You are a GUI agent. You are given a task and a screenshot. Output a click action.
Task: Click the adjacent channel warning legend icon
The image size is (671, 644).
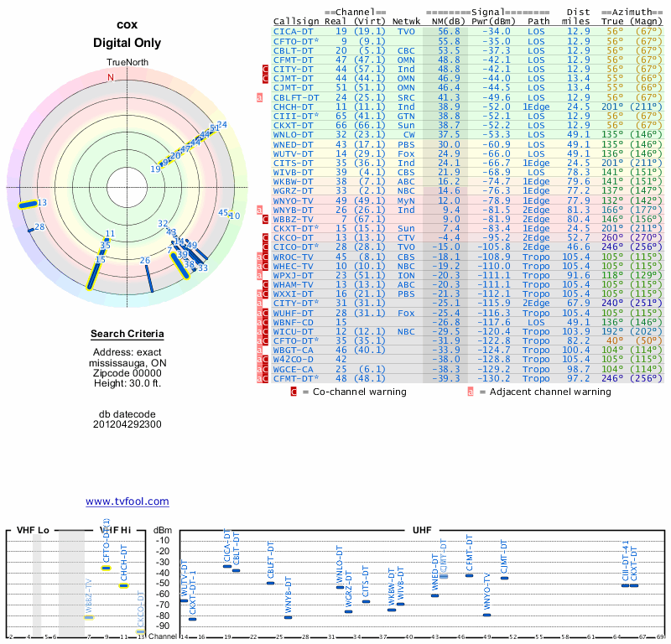[470, 392]
